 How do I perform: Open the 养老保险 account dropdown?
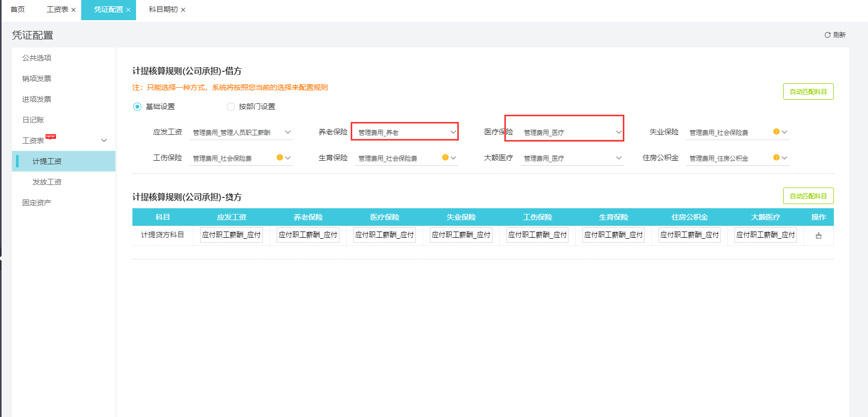click(453, 132)
